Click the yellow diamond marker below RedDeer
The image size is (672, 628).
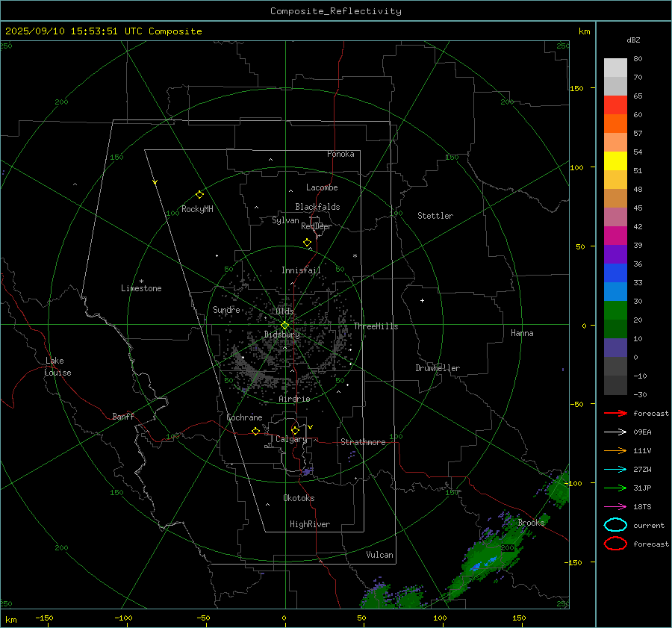point(308,243)
